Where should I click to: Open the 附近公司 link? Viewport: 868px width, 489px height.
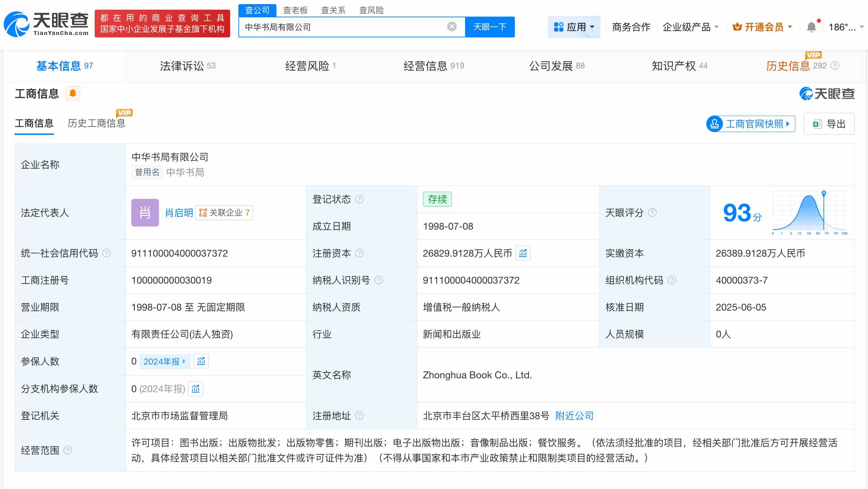(x=574, y=416)
